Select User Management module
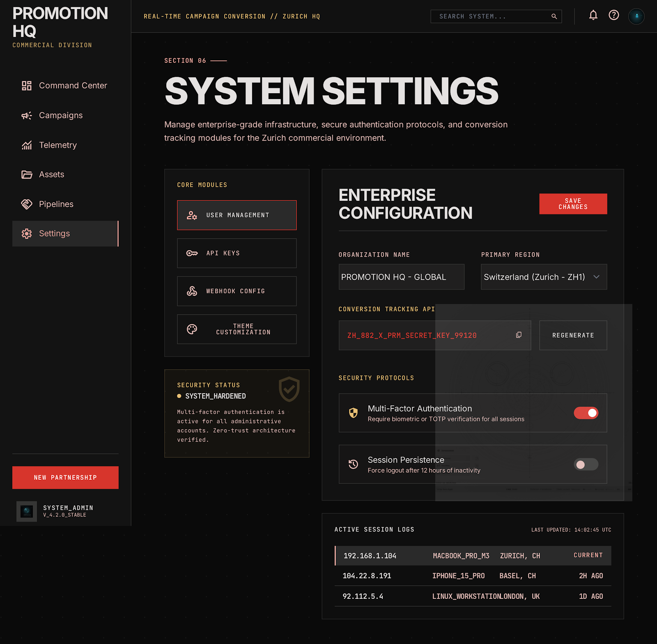The width and height of the screenshot is (657, 644). [237, 215]
